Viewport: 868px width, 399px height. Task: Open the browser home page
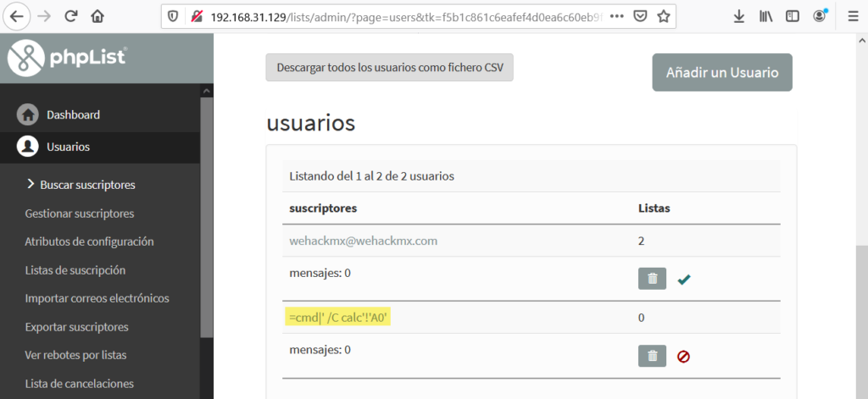tap(97, 17)
